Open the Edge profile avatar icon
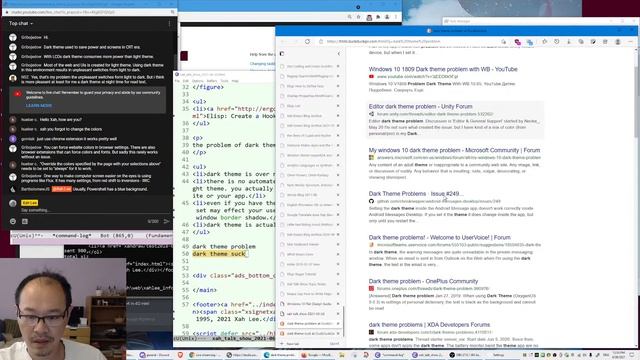The height and width of the screenshot is (360, 640). [618, 42]
